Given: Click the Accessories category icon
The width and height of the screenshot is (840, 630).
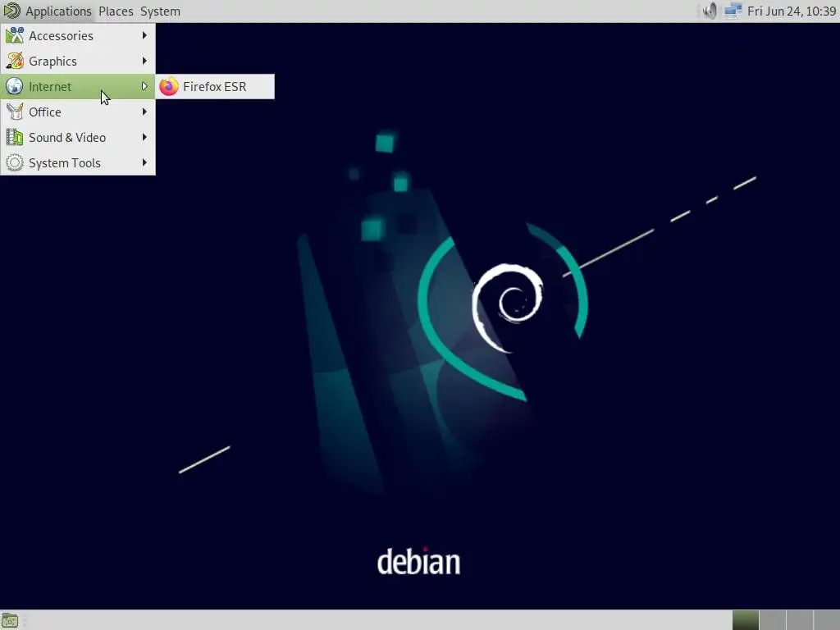Looking at the screenshot, I should coord(15,35).
